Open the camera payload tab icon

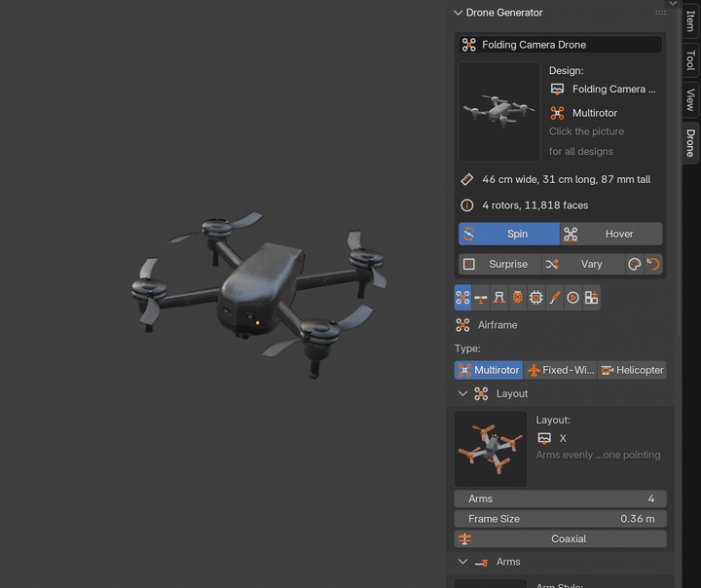pos(517,297)
